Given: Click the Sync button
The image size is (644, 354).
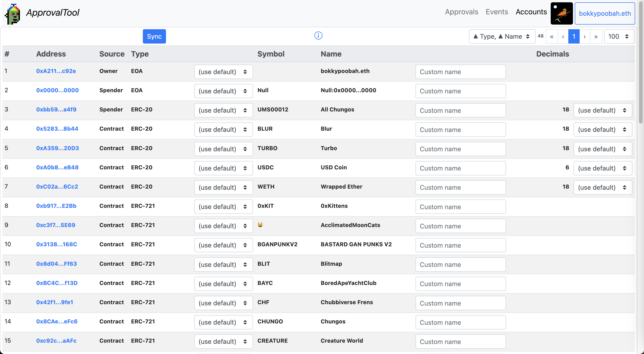Looking at the screenshot, I should (x=155, y=36).
